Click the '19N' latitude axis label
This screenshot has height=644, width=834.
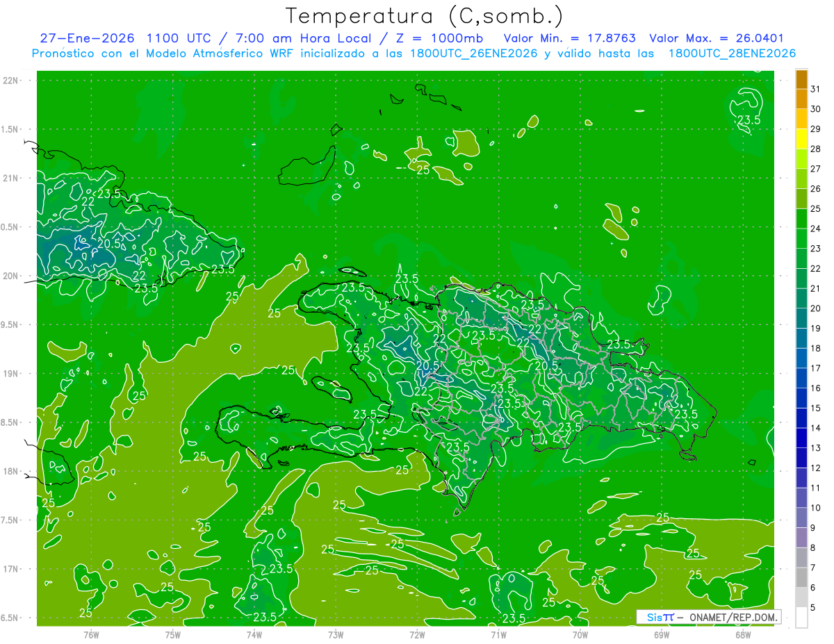[x=10, y=374]
